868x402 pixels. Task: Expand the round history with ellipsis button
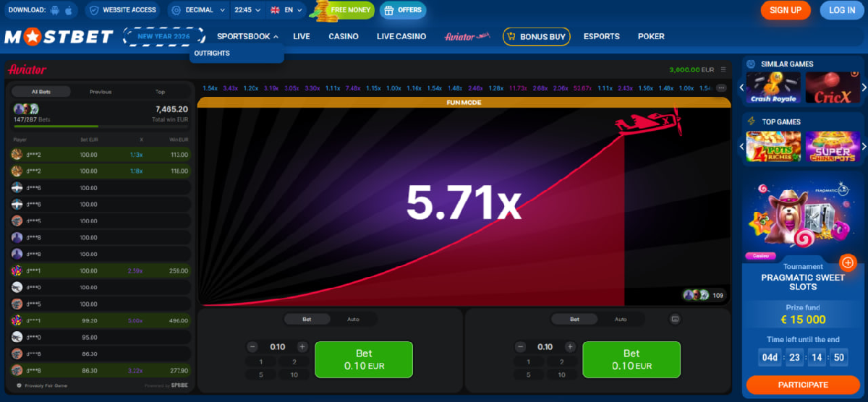(721, 88)
